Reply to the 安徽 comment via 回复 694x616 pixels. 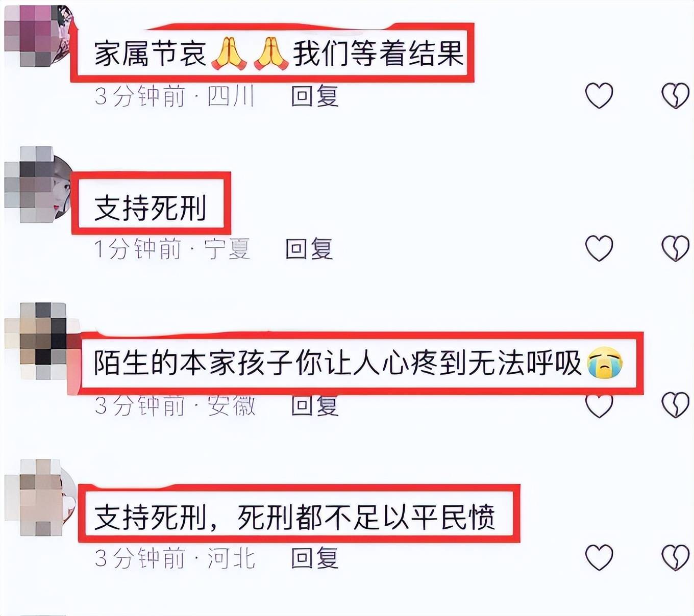coord(315,406)
